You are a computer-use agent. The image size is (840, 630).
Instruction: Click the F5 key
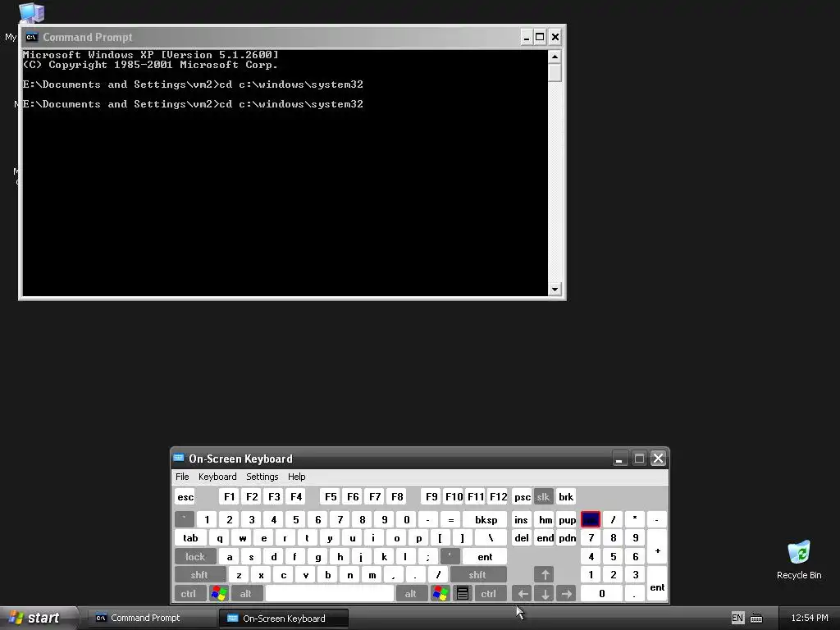coord(331,497)
